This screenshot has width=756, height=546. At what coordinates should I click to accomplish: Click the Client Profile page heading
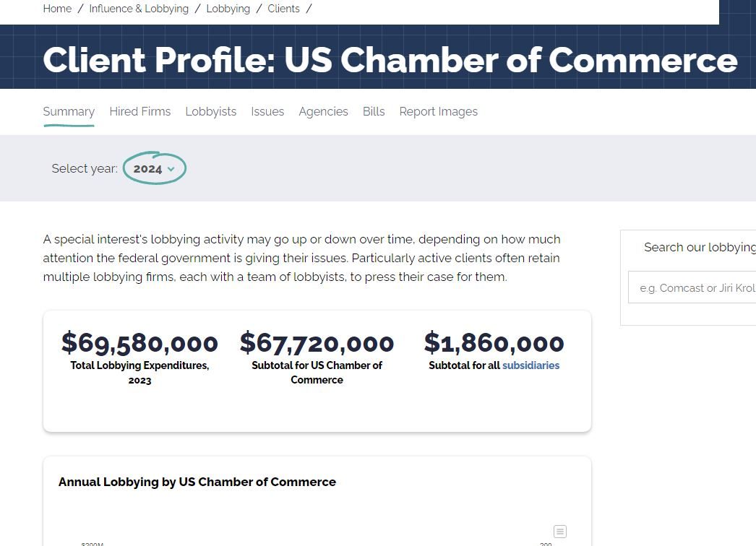[x=390, y=60]
